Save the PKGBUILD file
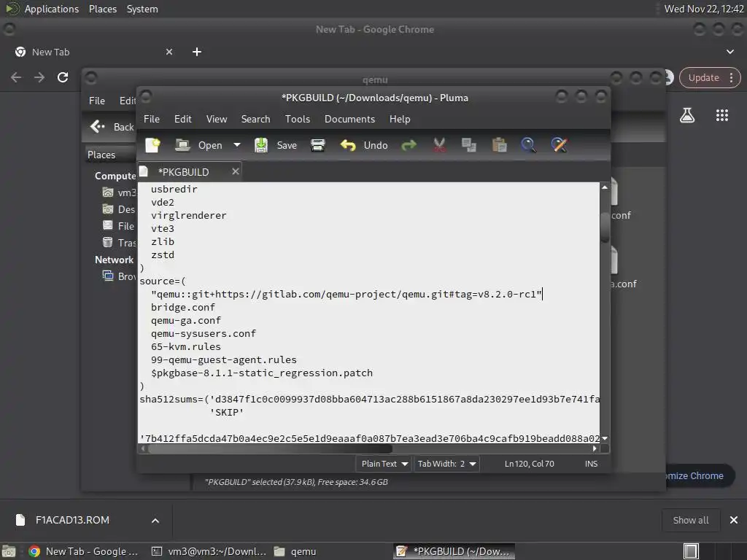The height and width of the screenshot is (560, 747). pos(275,145)
